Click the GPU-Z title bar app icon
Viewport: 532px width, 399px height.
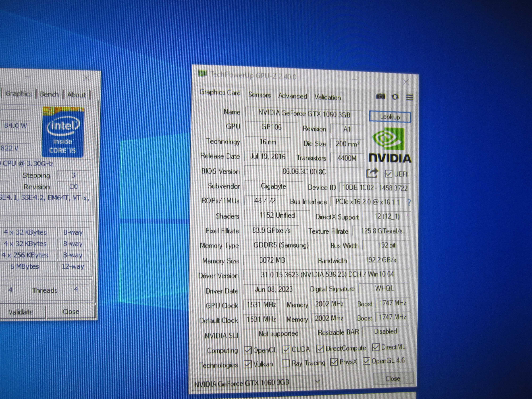pos(203,73)
